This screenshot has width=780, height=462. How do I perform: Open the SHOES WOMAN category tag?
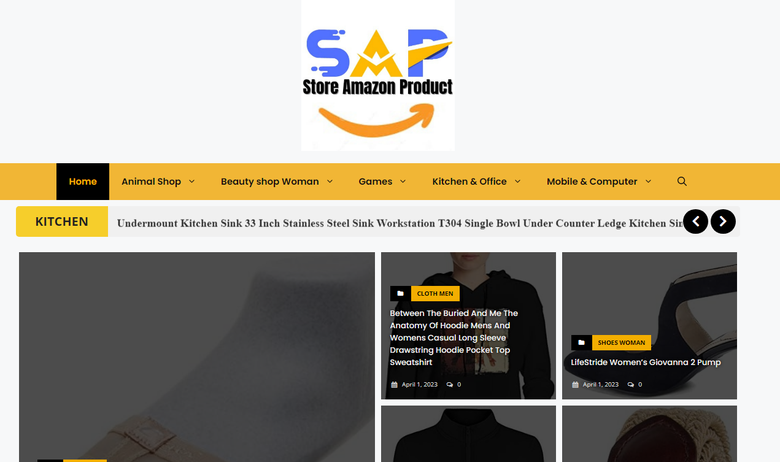click(621, 342)
